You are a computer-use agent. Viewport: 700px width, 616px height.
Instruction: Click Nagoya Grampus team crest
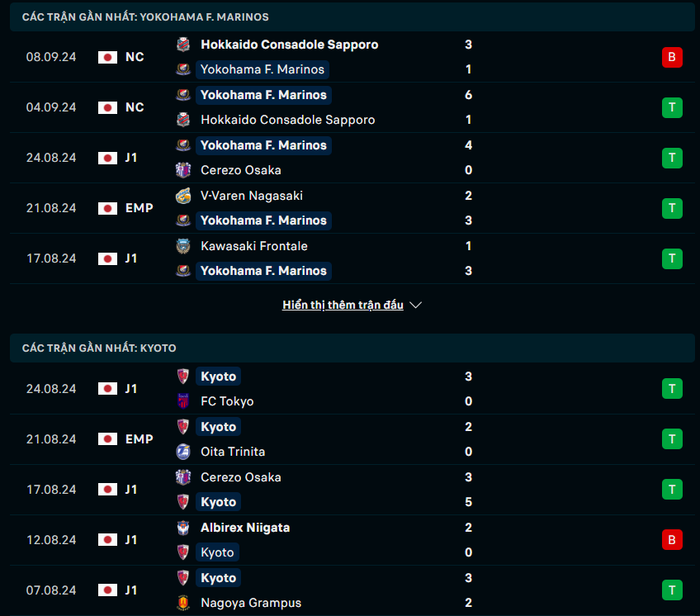(183, 603)
